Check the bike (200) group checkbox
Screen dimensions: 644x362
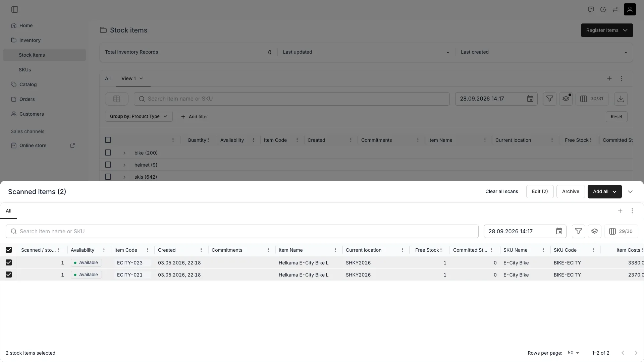click(108, 153)
